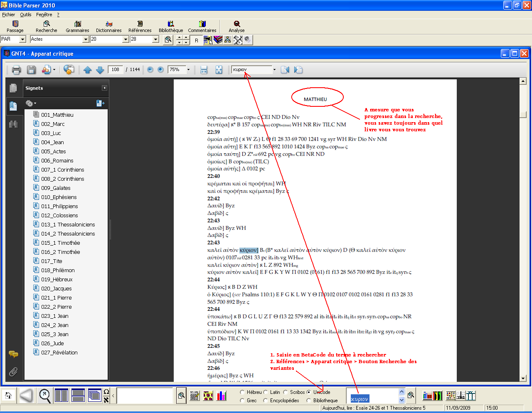This screenshot has width=532, height=413.
Task: Open the attachments paperclip panel
Action: (x=13, y=371)
